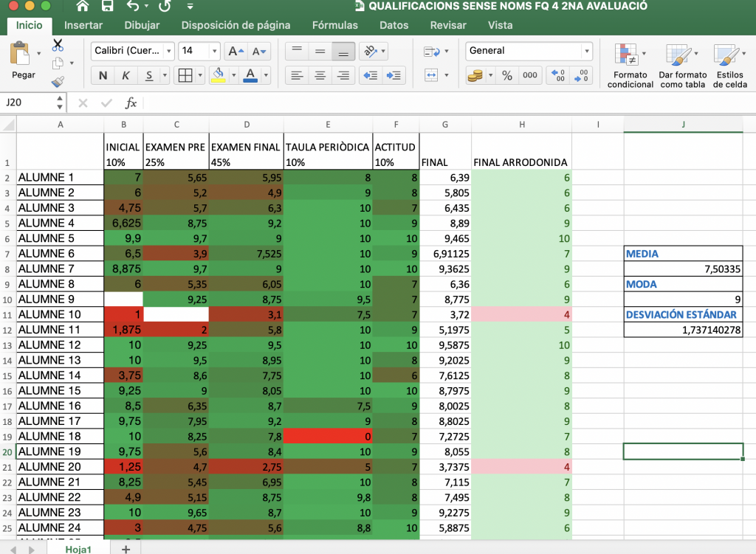Open the Insertar ribbon tab
The width and height of the screenshot is (756, 554).
(83, 25)
